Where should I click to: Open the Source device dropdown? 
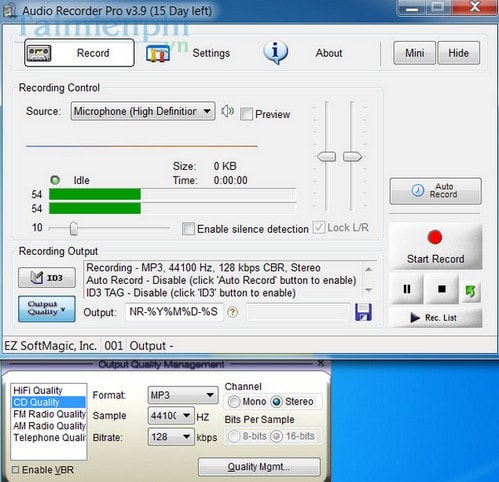click(x=143, y=111)
